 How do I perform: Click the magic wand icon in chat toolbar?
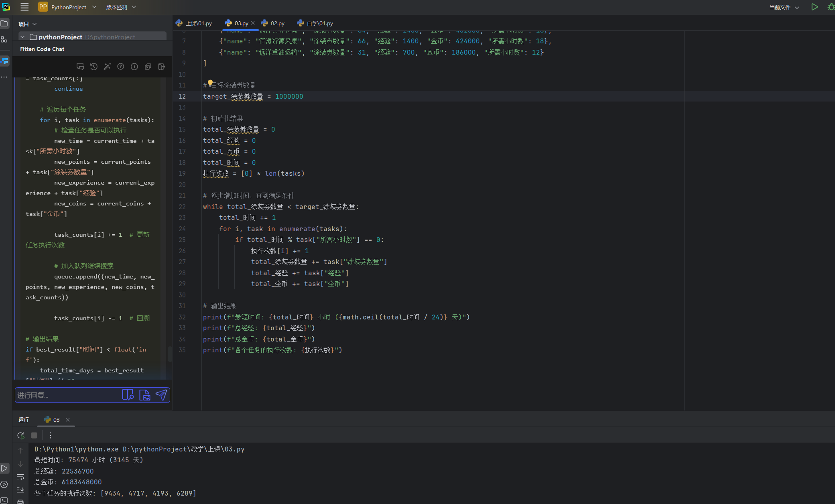coord(107,67)
